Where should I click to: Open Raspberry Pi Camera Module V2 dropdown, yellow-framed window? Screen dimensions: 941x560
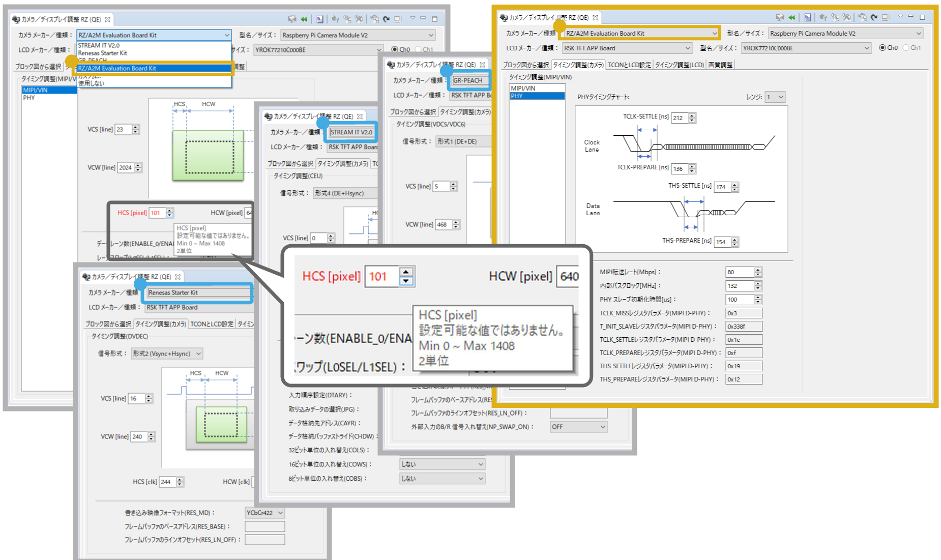(845, 34)
